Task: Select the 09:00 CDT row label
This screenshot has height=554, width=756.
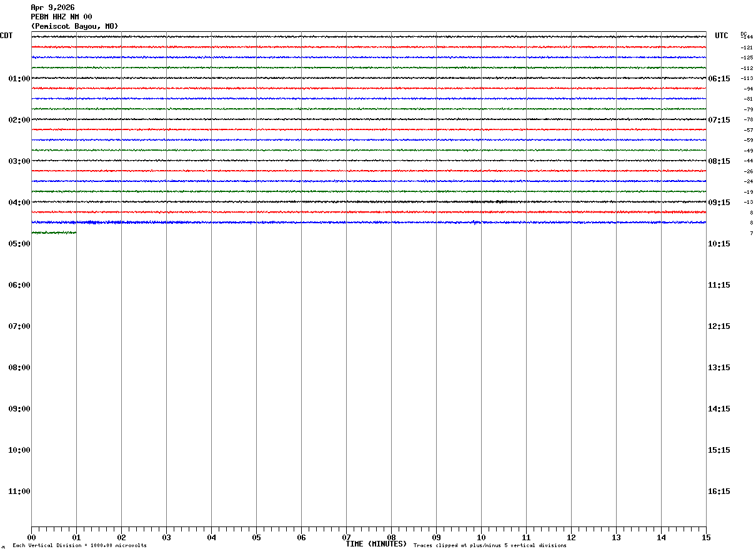Action: click(19, 409)
